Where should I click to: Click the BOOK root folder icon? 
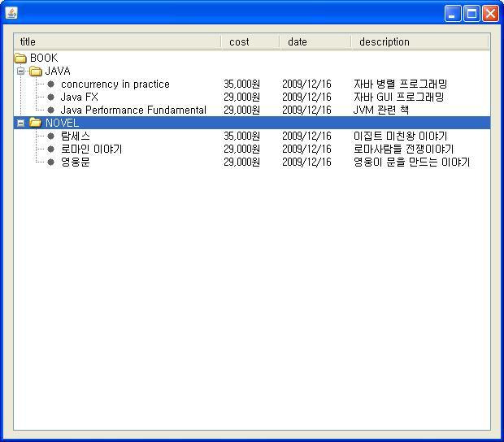click(x=20, y=58)
